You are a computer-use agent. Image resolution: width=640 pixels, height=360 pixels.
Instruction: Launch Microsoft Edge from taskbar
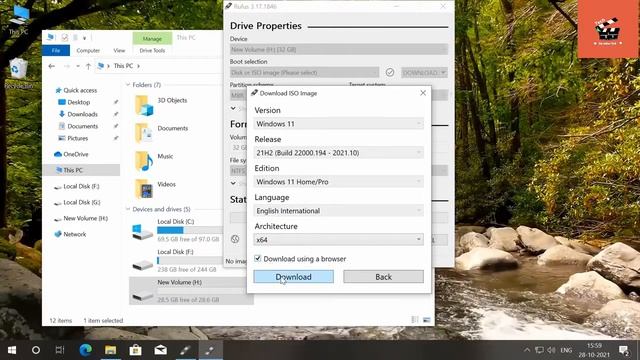point(85,350)
